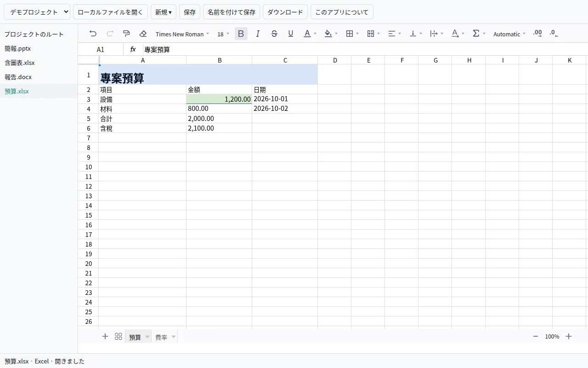This screenshot has width=588, height=368.
Task: Activate the paint format tool
Action: coord(126,34)
